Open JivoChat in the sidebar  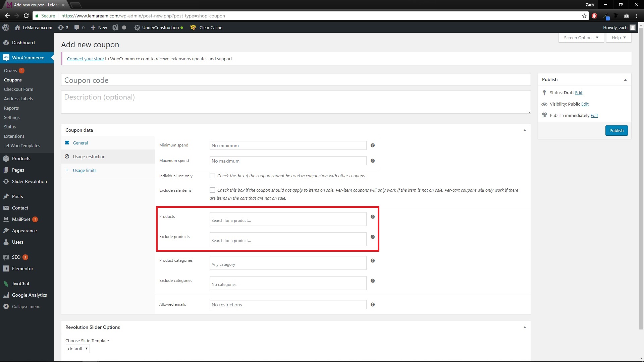tap(27, 284)
